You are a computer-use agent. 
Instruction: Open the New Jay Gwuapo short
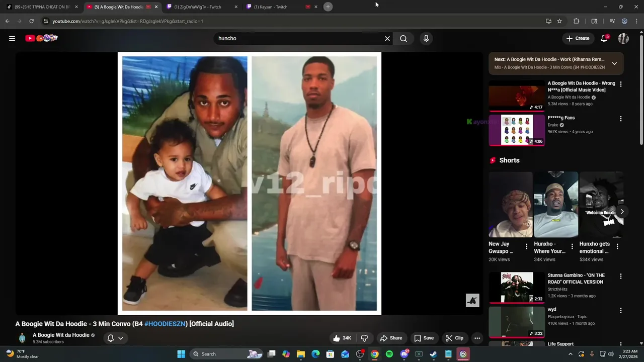pyautogui.click(x=510, y=205)
